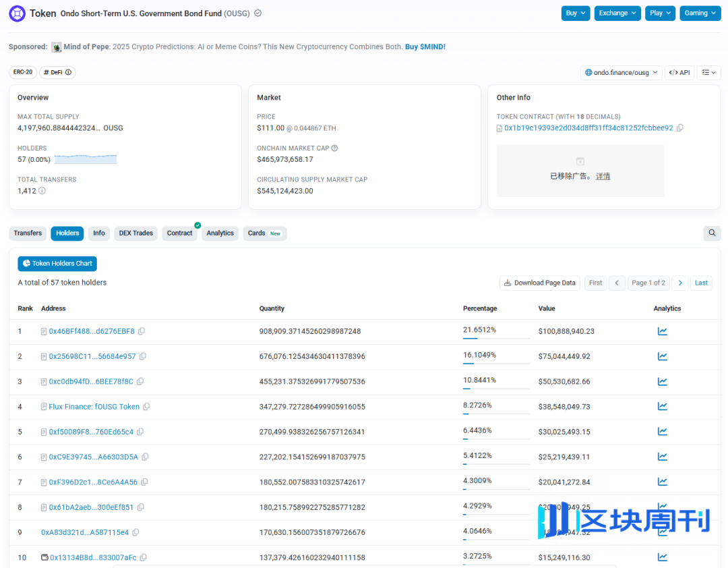Click the verified checkmark beside OUSG
Image resolution: width=728 pixels, height=568 pixels.
[x=257, y=13]
